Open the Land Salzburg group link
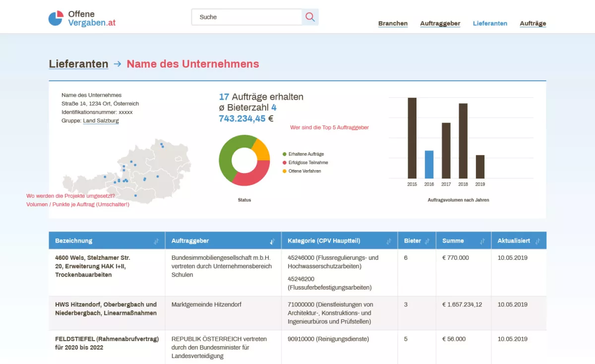The height and width of the screenshot is (364, 595). click(101, 121)
